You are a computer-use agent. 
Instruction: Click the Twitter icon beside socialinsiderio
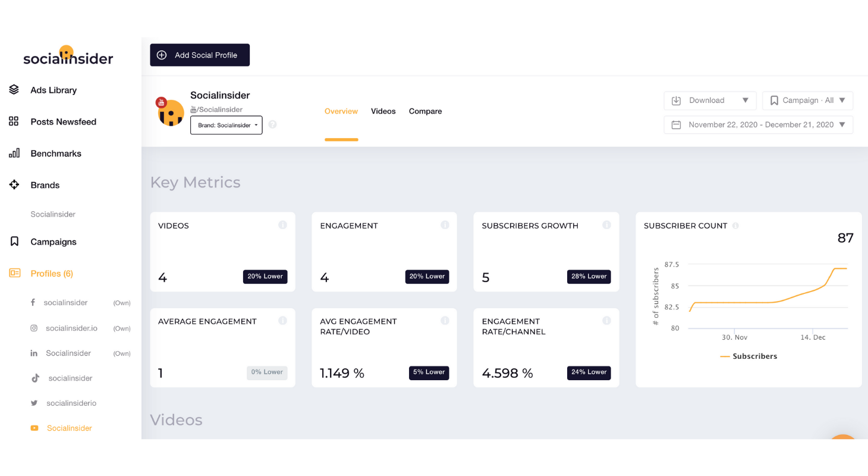click(34, 403)
